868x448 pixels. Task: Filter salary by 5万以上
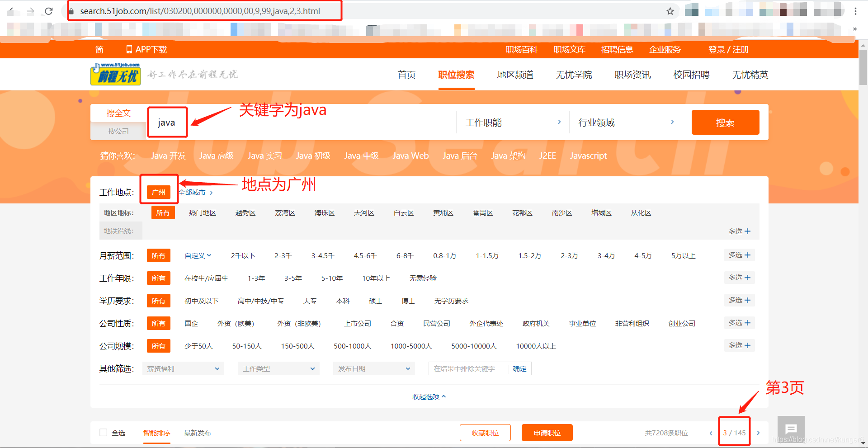click(683, 255)
